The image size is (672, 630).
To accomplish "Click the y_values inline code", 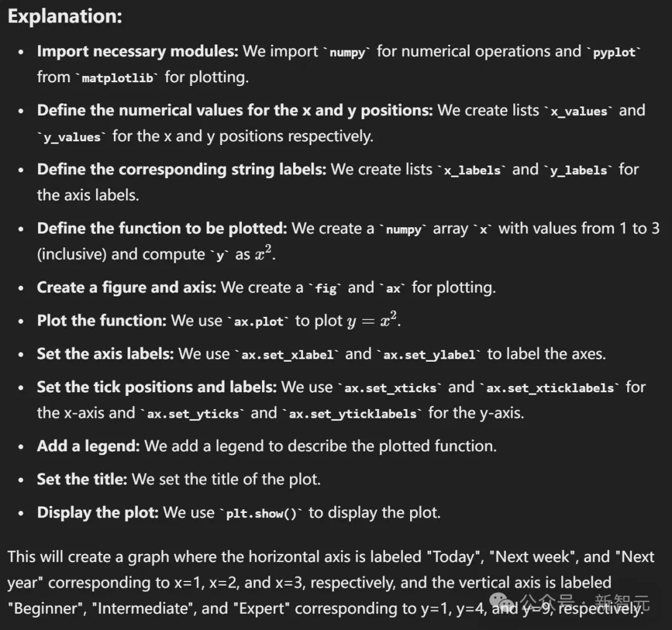I will coord(72,137).
